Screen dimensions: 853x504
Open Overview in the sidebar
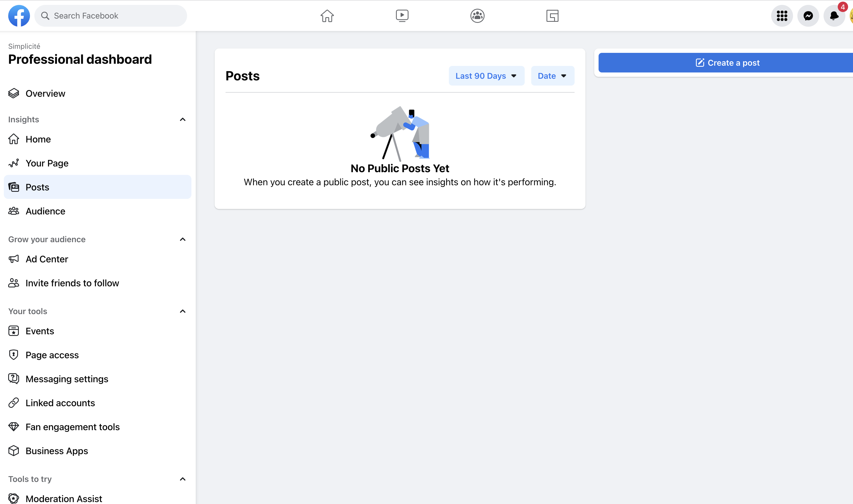(45, 93)
